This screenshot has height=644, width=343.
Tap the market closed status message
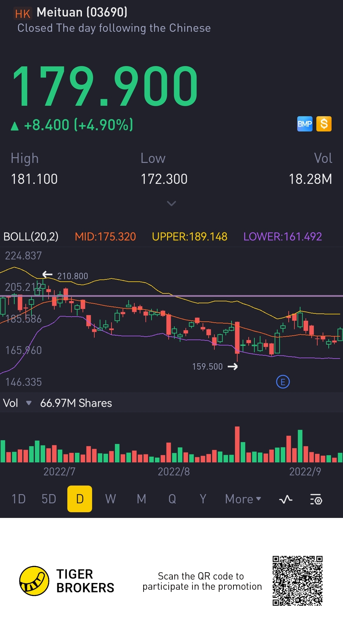point(114,28)
